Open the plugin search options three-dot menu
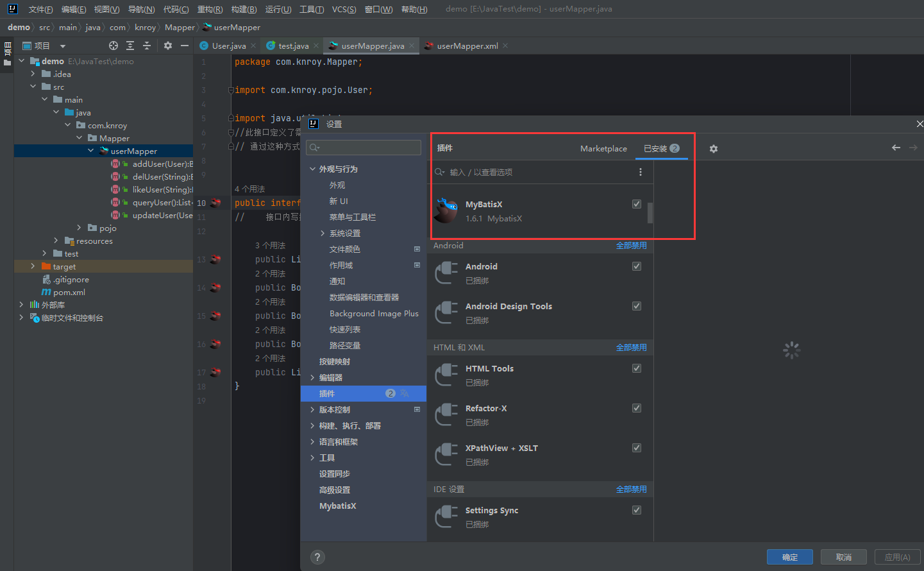Image resolution: width=924 pixels, height=571 pixels. (640, 172)
